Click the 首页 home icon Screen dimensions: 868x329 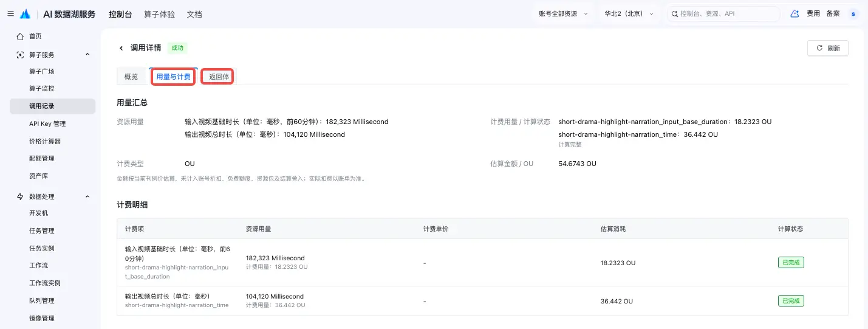(x=21, y=36)
